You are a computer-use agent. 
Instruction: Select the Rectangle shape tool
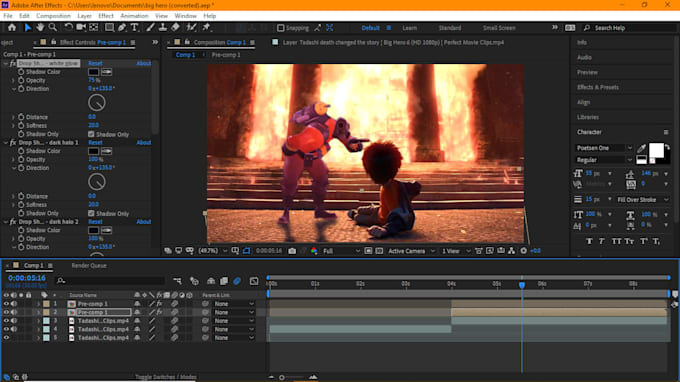109,28
